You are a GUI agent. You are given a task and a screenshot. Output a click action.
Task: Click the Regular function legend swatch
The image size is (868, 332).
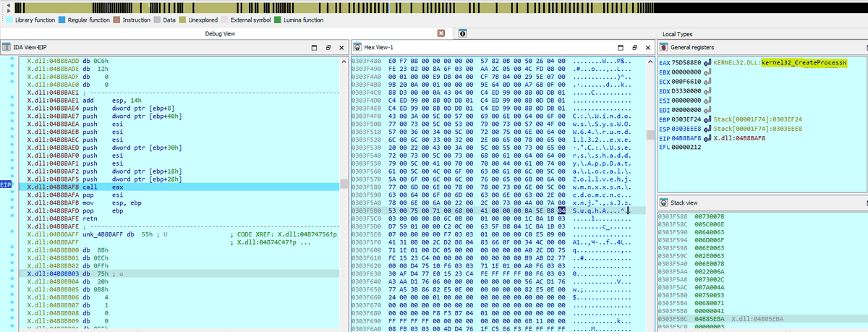62,20
